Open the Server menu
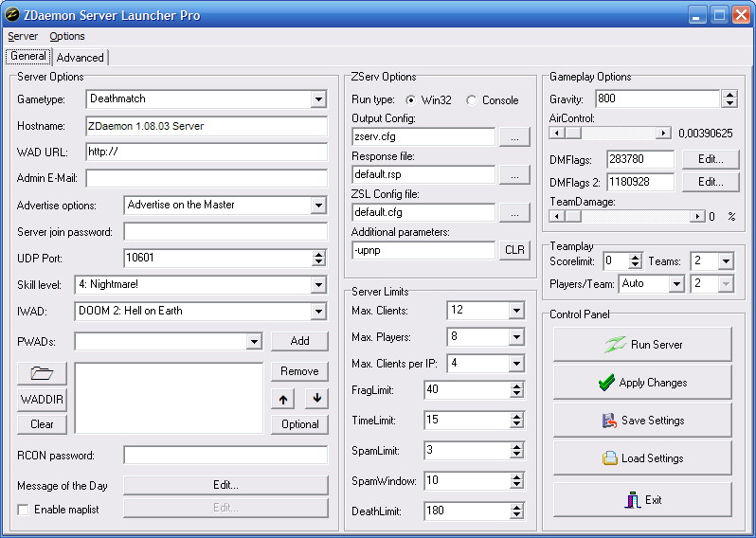This screenshot has height=538, width=756. tap(23, 36)
